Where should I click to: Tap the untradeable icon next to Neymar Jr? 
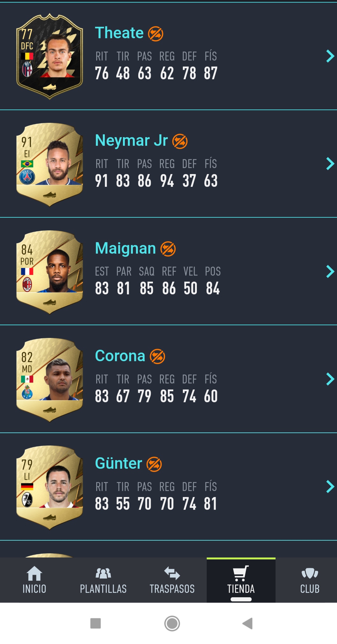[x=180, y=141]
